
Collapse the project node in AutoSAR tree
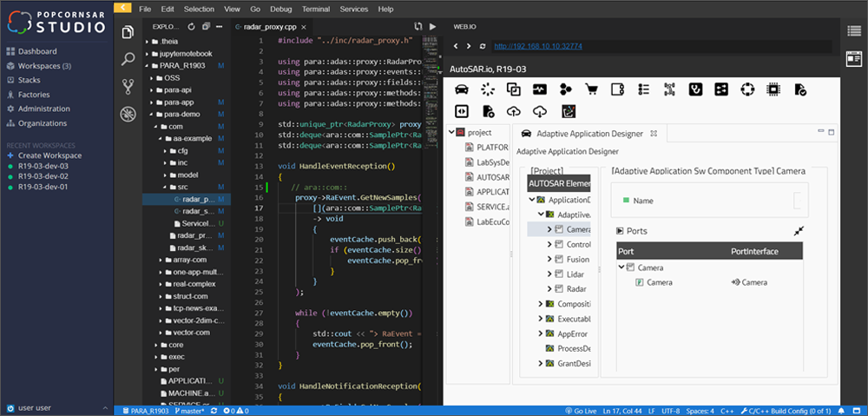coord(451,133)
